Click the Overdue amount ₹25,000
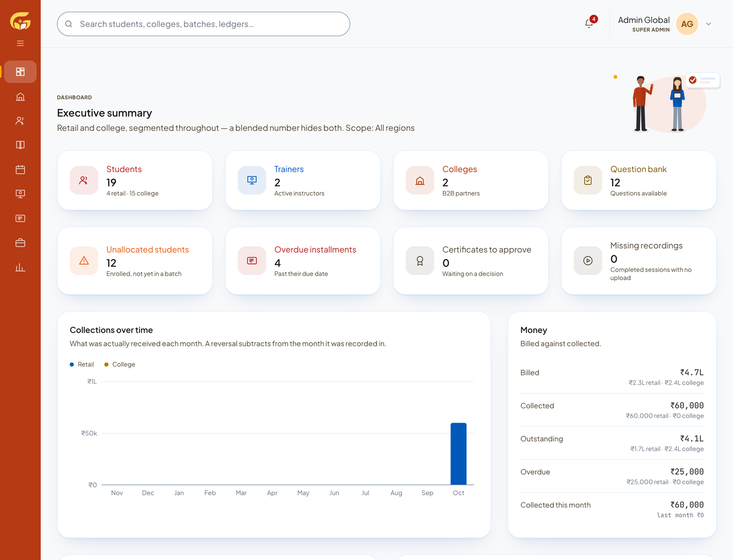Viewport: 733px width, 560px height. pyautogui.click(x=687, y=472)
